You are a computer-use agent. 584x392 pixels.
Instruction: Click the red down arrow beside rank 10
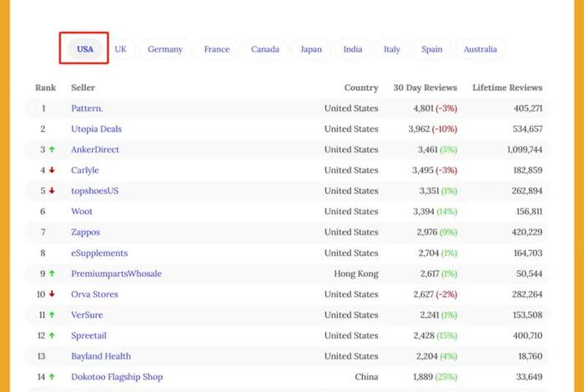coord(52,294)
